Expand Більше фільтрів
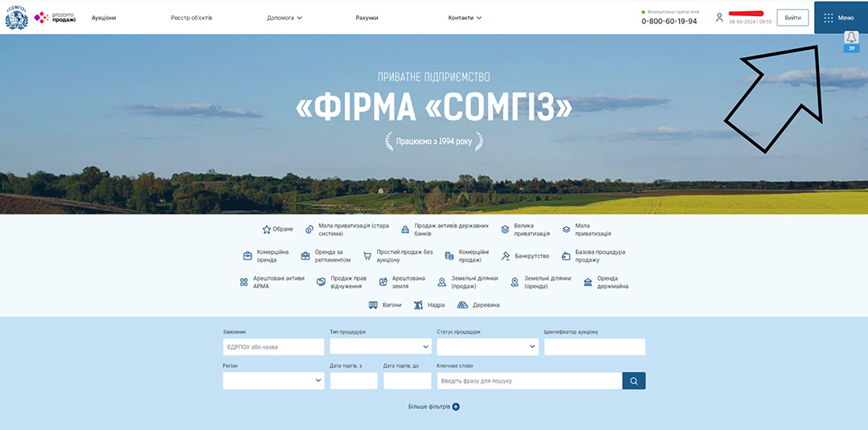 pos(434,407)
